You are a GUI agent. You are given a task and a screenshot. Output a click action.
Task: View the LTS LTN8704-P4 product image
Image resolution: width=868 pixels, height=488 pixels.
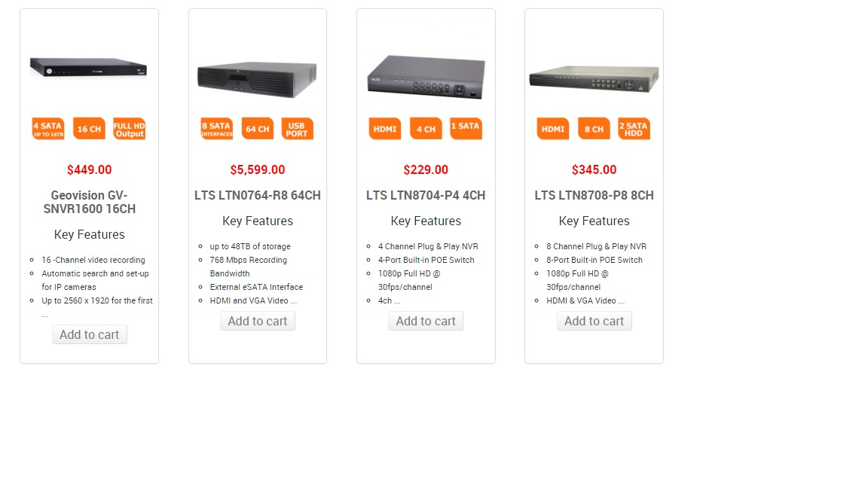tap(426, 76)
